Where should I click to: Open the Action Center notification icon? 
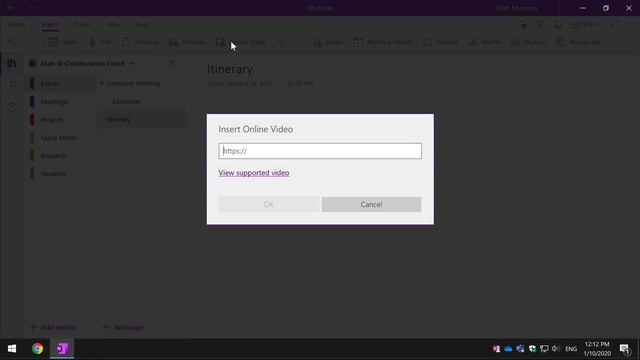pyautogui.click(x=624, y=349)
